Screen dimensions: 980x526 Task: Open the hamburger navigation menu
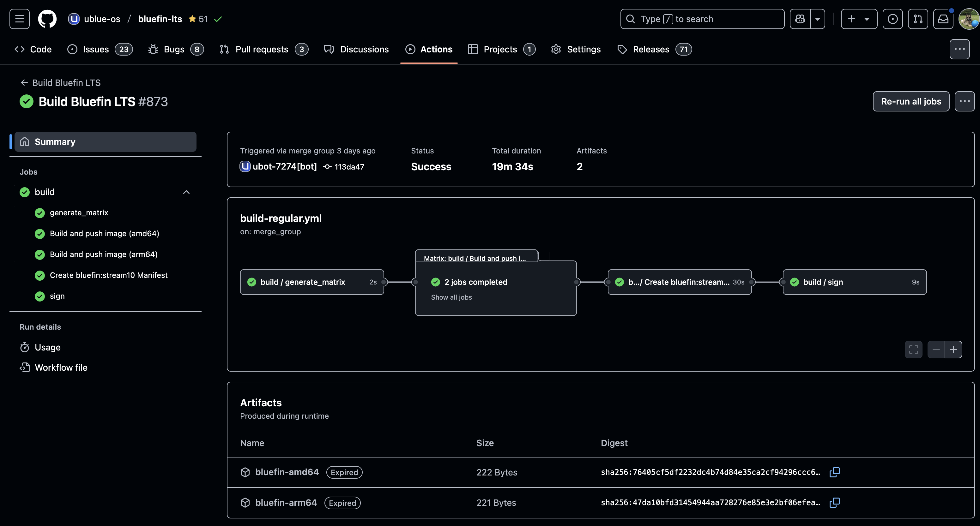[19, 19]
